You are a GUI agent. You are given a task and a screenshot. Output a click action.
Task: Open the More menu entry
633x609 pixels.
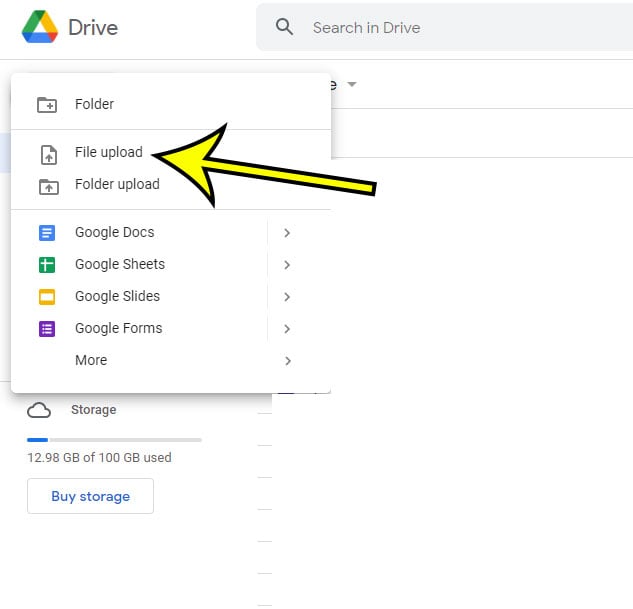coord(171,360)
